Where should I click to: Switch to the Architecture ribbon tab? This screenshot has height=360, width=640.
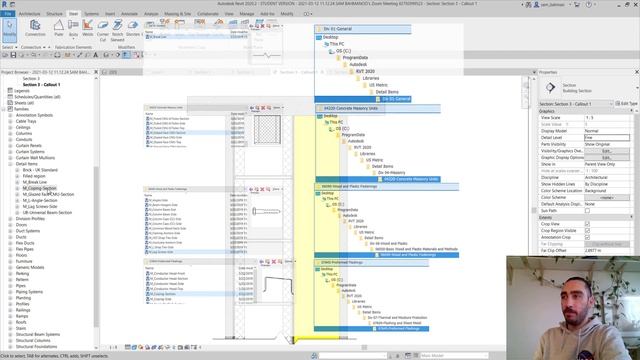[29, 14]
